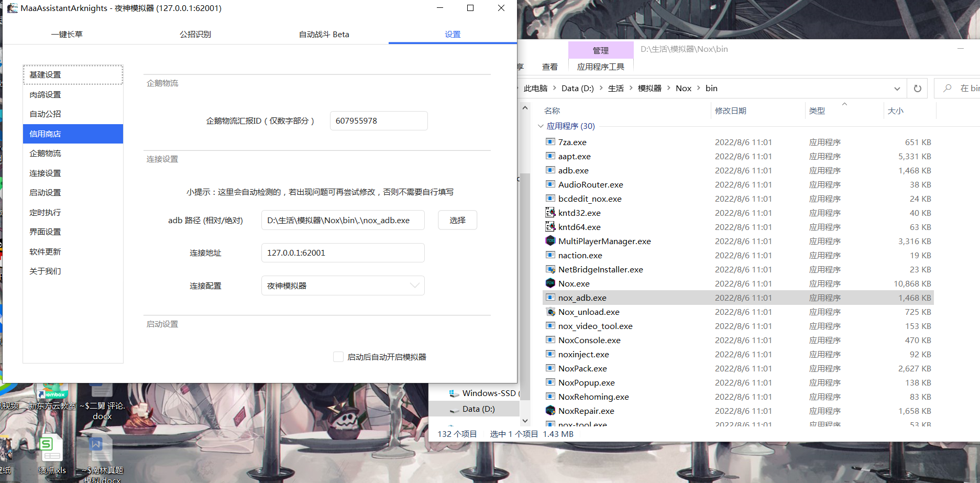This screenshot has width=980, height=483.
Task: Switch to the 一键长草 tab
Action: [x=67, y=34]
